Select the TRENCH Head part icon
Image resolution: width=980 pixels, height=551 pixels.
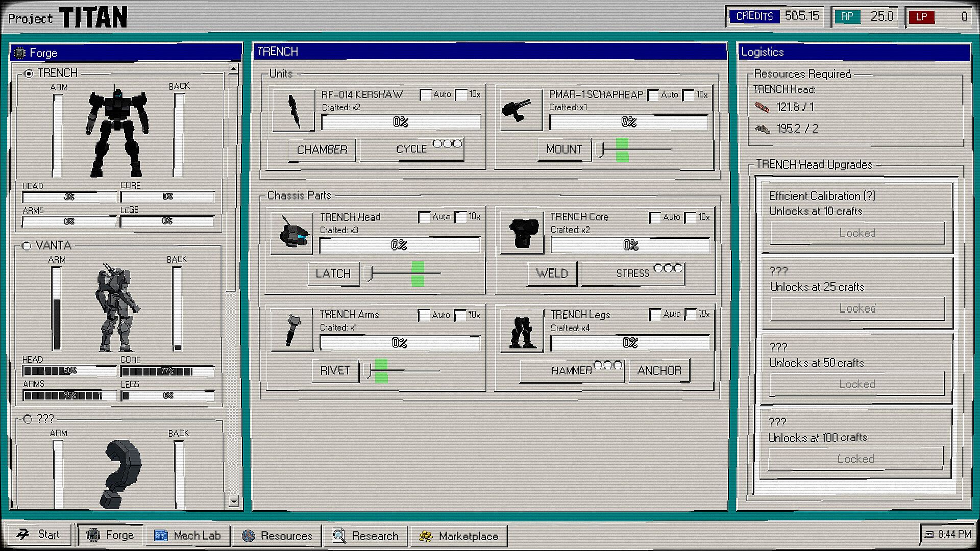click(x=291, y=234)
